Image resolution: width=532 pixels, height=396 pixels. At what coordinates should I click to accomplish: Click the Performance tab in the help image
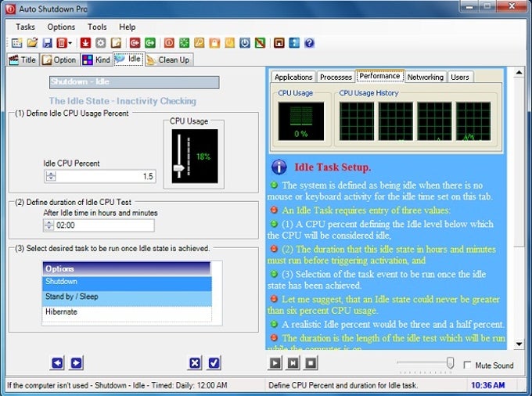379,76
